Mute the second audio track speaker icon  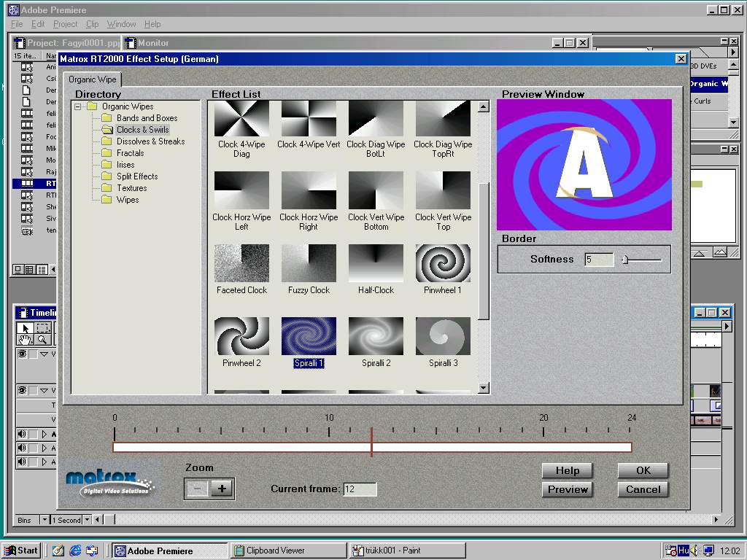point(22,448)
